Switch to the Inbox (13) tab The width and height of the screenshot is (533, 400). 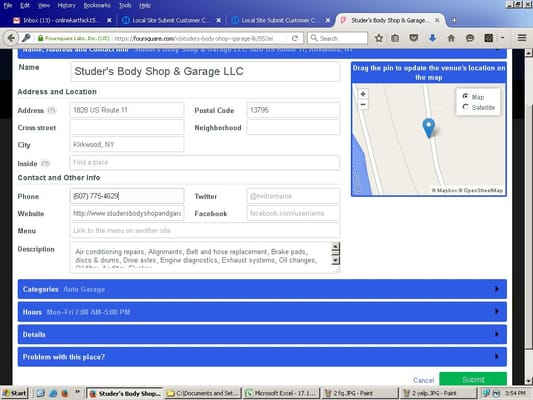(x=62, y=20)
